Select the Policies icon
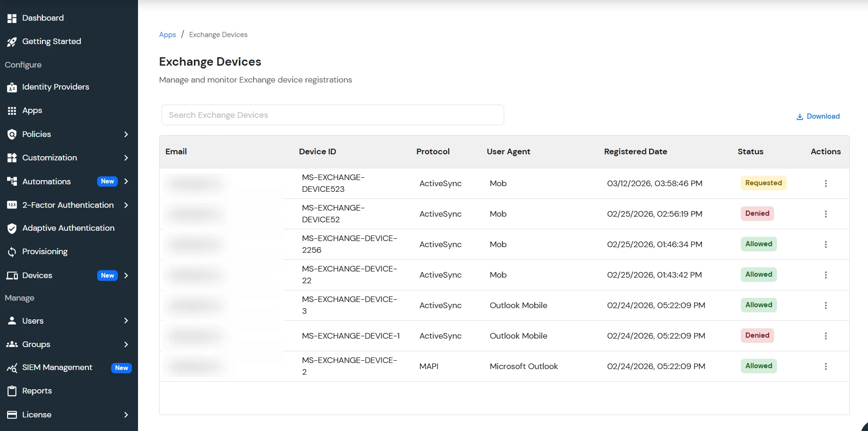This screenshot has height=431, width=868. [x=12, y=134]
